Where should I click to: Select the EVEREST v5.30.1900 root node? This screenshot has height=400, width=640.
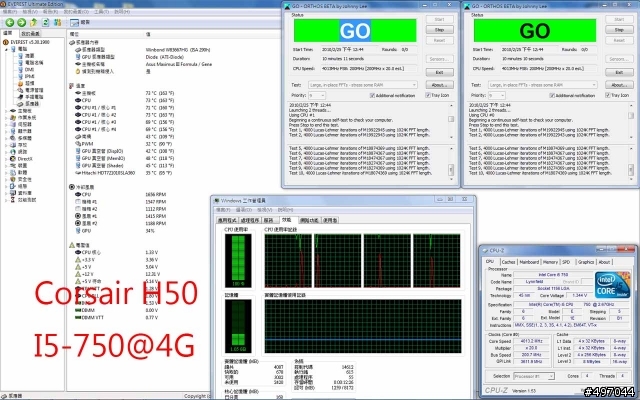click(30, 42)
